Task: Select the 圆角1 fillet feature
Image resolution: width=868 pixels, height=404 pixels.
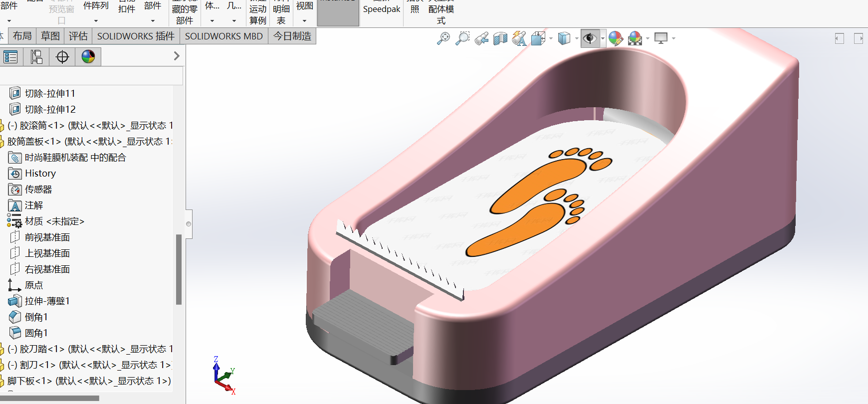Action: pos(36,333)
